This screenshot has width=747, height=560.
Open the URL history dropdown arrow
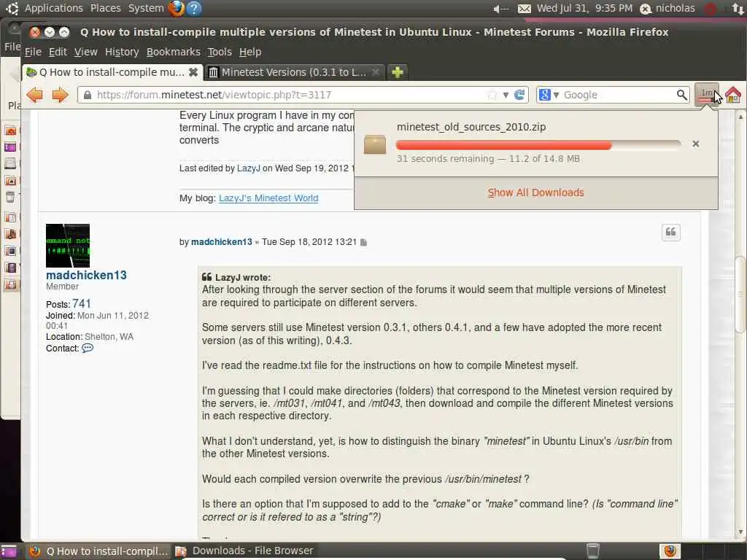(x=506, y=96)
